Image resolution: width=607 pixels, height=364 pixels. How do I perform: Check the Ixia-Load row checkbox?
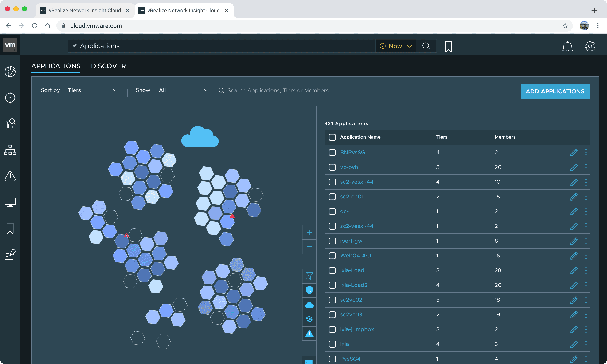332,270
